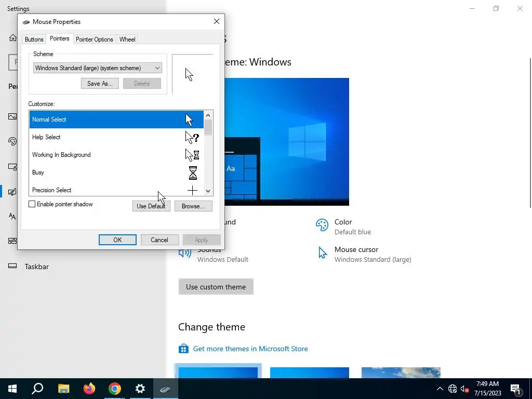532x399 pixels.
Task: Open Themes via sidebar icon
Action: (x=12, y=192)
